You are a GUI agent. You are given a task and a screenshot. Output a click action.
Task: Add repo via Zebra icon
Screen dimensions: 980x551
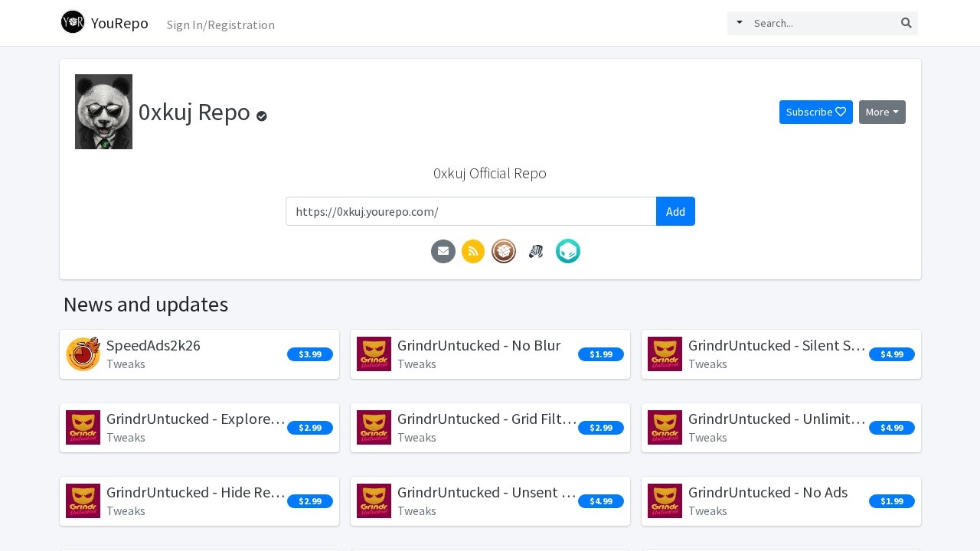point(536,251)
